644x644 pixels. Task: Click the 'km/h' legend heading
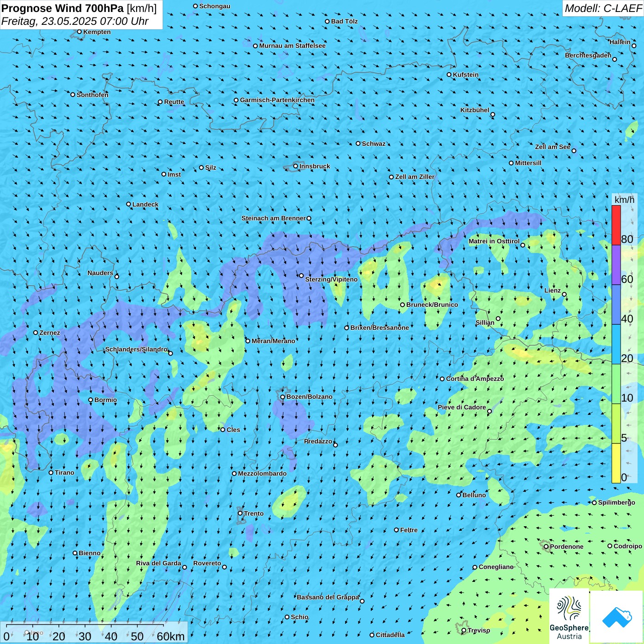pyautogui.click(x=624, y=200)
